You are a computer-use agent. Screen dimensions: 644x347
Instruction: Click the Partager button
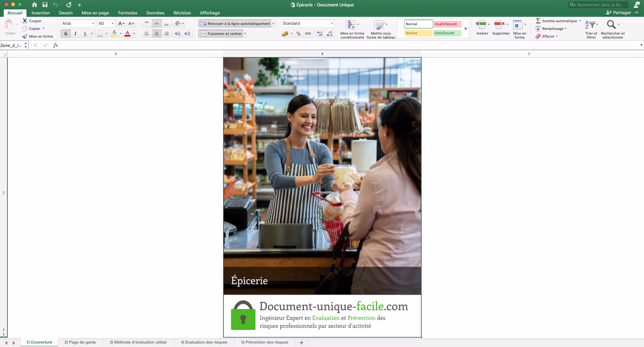[x=619, y=13]
